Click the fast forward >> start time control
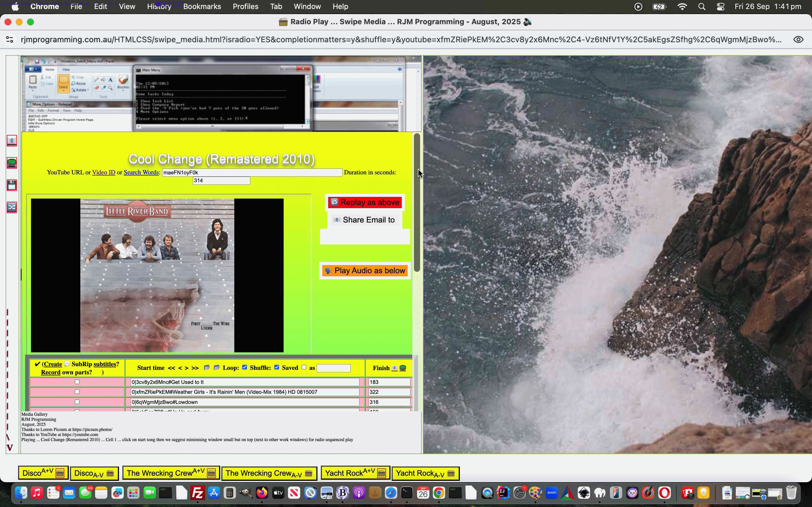Screen dimensions: 812x507 pyautogui.click(x=195, y=368)
